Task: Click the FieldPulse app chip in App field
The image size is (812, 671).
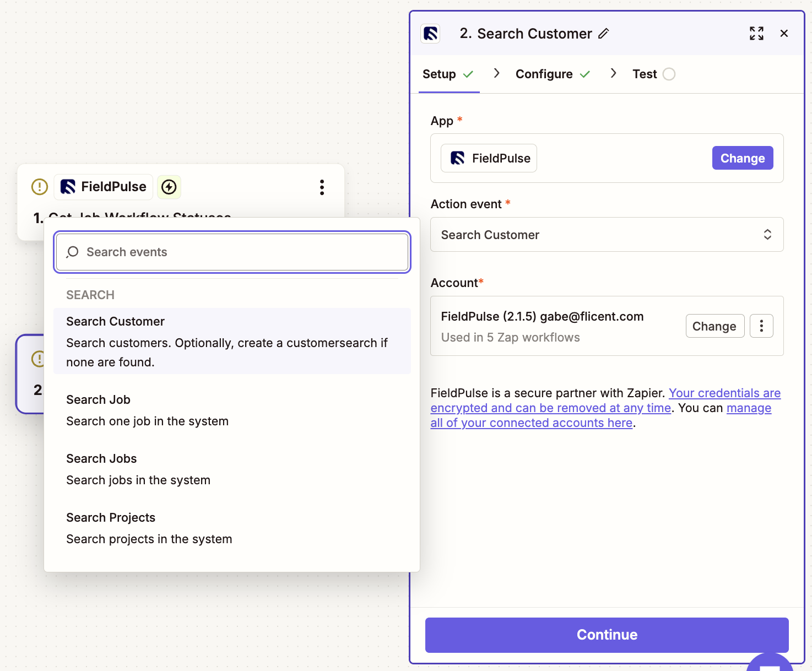Action: 489,158
